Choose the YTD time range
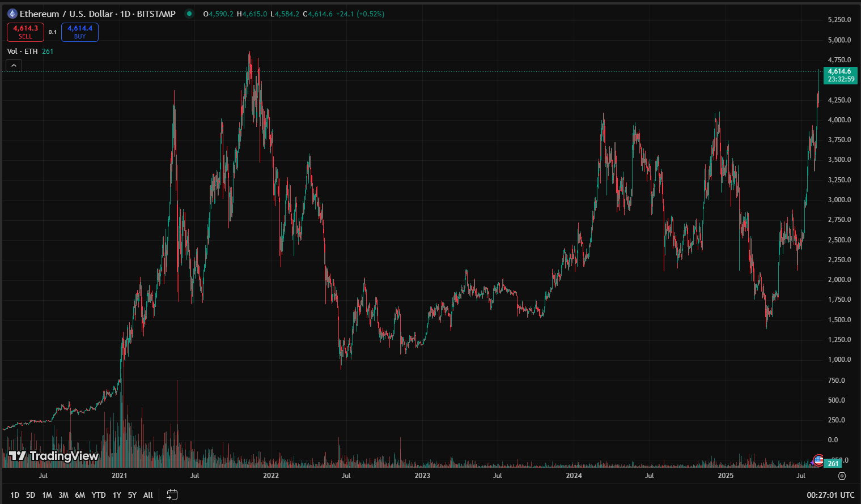This screenshot has width=861, height=504. pos(99,495)
